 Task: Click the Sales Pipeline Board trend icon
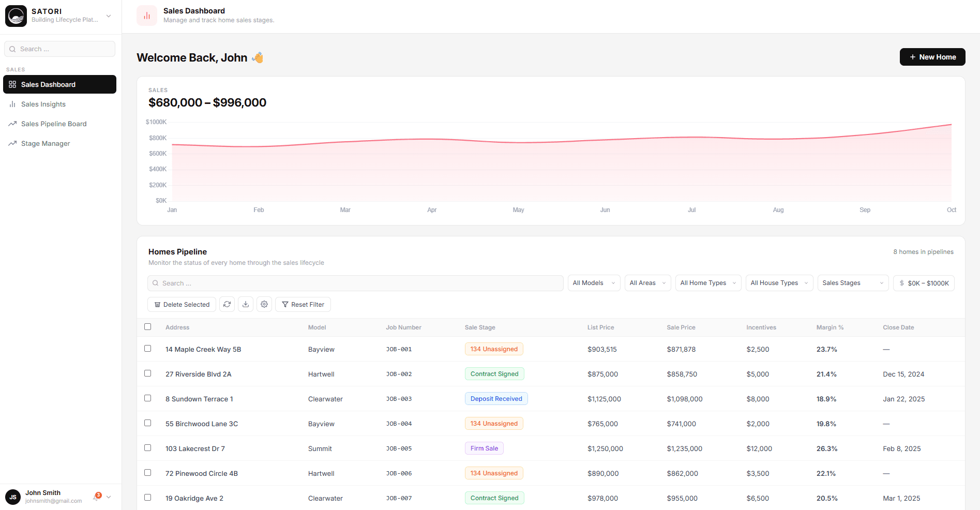click(x=12, y=124)
